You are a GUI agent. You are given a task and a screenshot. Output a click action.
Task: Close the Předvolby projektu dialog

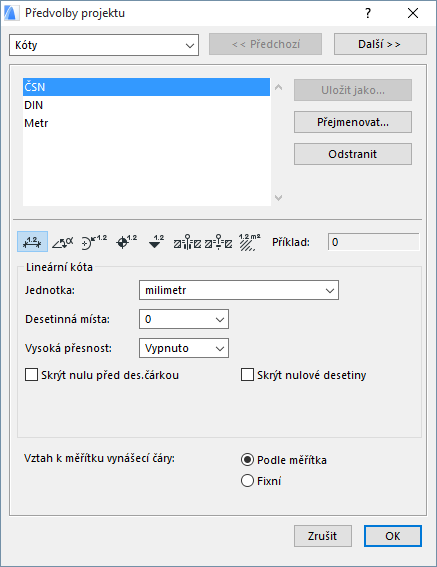413,13
